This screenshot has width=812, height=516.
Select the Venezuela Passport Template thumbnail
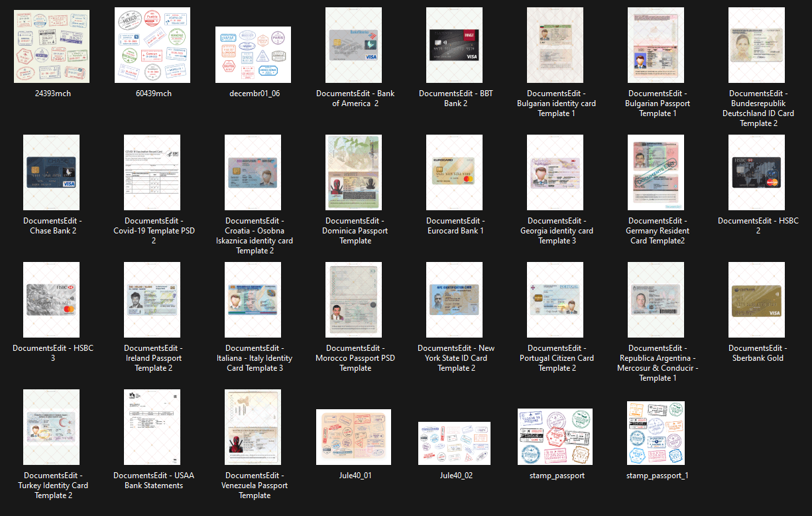pyautogui.click(x=253, y=427)
